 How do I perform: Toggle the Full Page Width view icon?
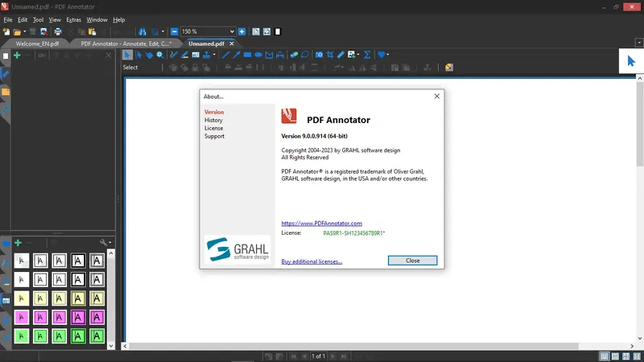266,31
